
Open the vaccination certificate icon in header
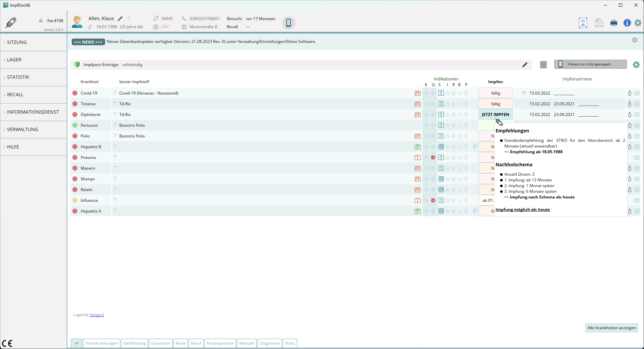583,23
